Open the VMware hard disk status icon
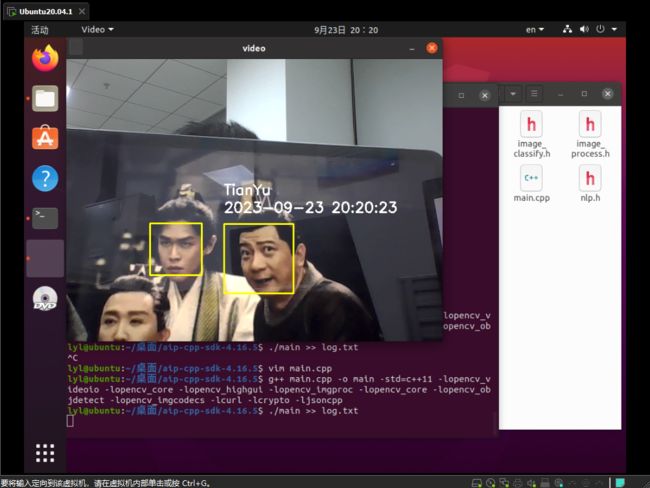The image size is (650, 488). pyautogui.click(x=477, y=483)
